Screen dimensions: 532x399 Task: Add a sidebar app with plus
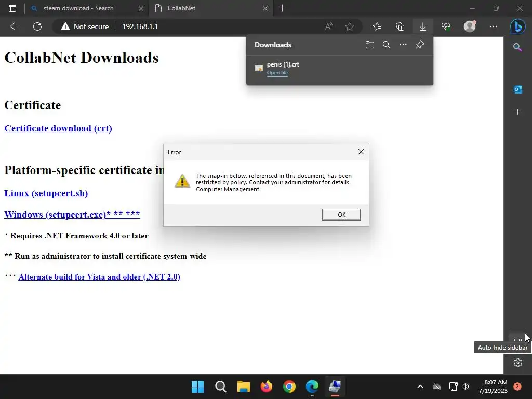[x=517, y=112]
